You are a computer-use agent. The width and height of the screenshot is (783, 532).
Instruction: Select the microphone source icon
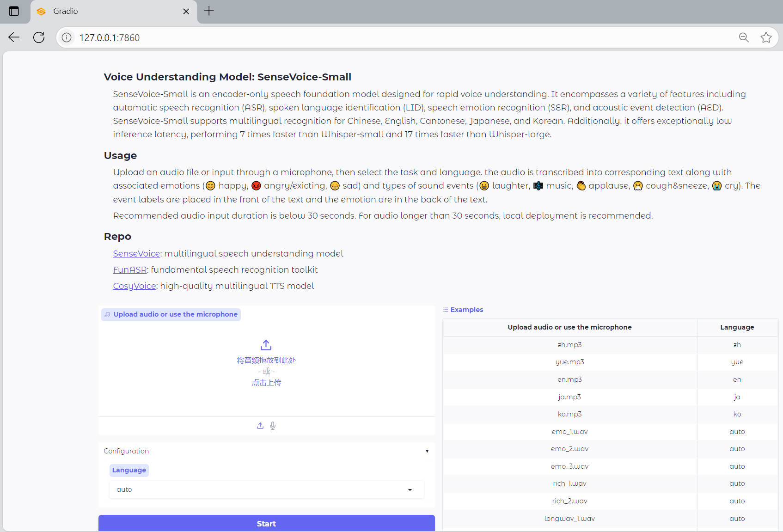(273, 426)
